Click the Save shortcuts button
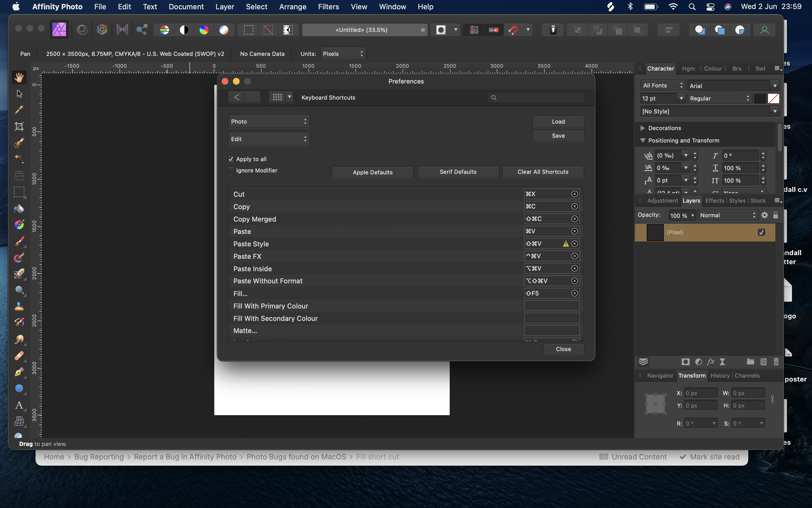 pyautogui.click(x=558, y=136)
